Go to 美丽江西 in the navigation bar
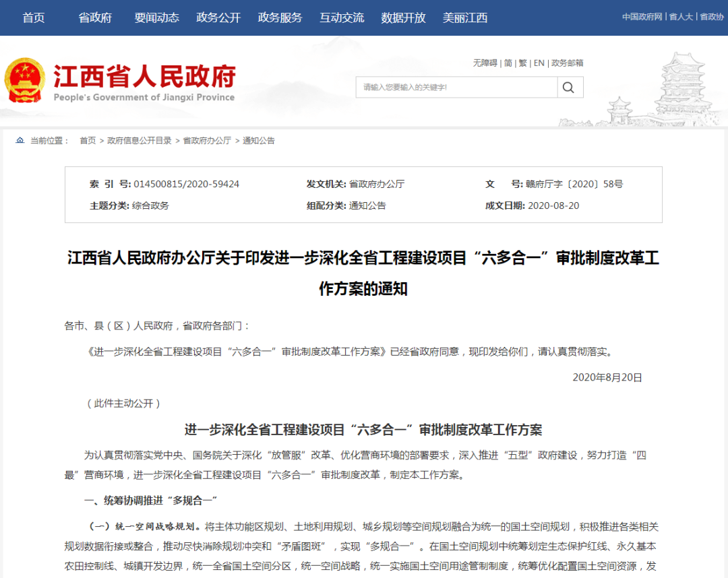This screenshot has height=578, width=728. pos(465,18)
